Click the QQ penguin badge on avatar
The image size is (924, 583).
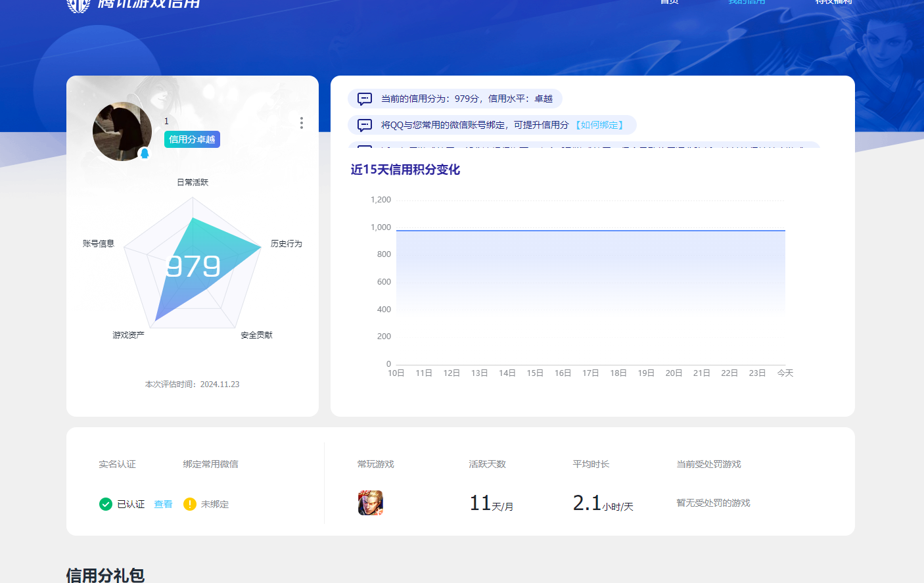click(x=145, y=153)
